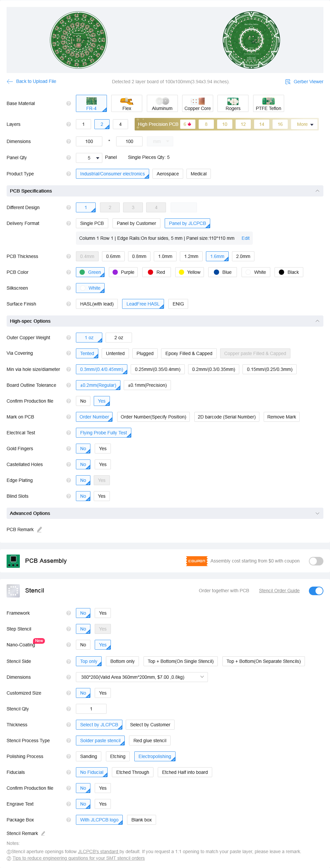Choose Yes for stencil Framework
The width and height of the screenshot is (330, 868).
[103, 613]
